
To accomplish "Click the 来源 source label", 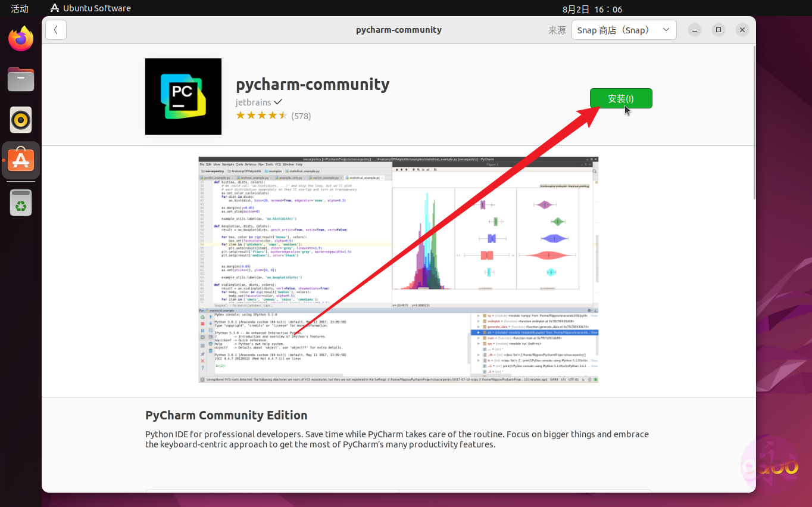I will click(x=557, y=30).
